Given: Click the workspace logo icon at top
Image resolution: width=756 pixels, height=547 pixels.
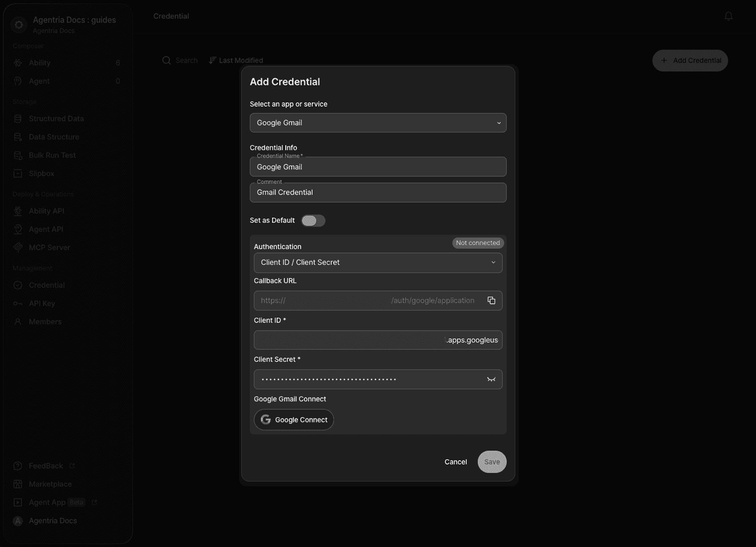Looking at the screenshot, I should (19, 24).
